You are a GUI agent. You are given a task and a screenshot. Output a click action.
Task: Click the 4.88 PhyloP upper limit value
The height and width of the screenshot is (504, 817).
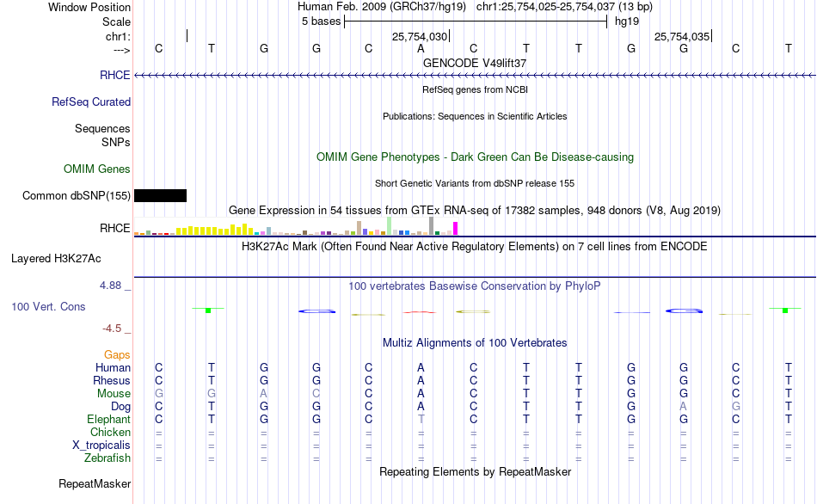(110, 286)
